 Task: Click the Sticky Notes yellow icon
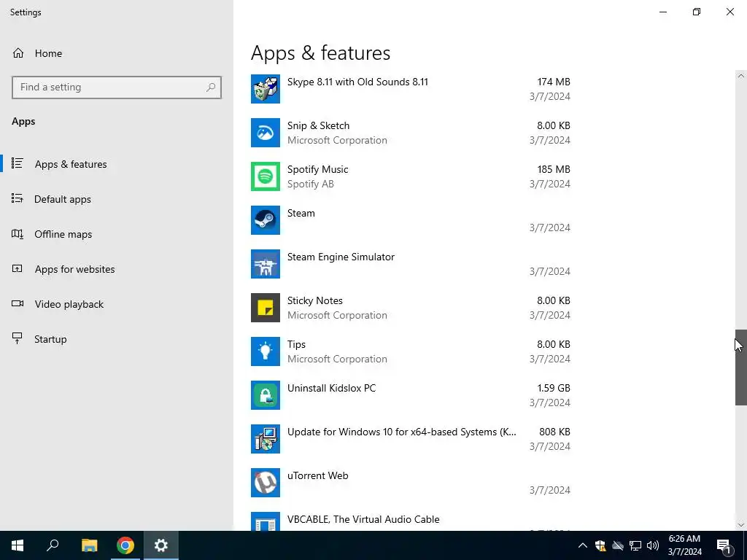point(266,308)
